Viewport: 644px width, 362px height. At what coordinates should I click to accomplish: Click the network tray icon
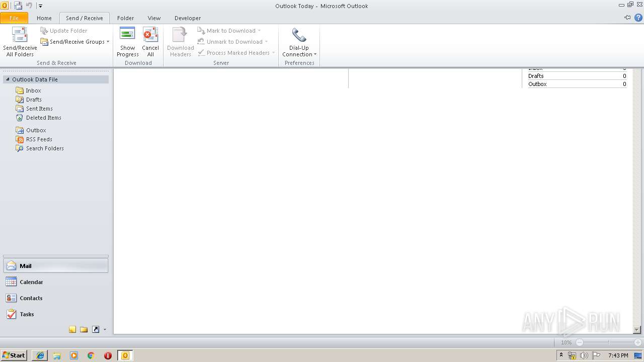tap(572, 355)
